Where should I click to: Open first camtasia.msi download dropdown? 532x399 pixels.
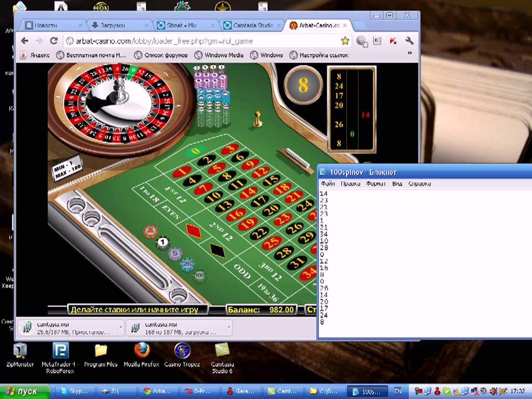point(120,327)
